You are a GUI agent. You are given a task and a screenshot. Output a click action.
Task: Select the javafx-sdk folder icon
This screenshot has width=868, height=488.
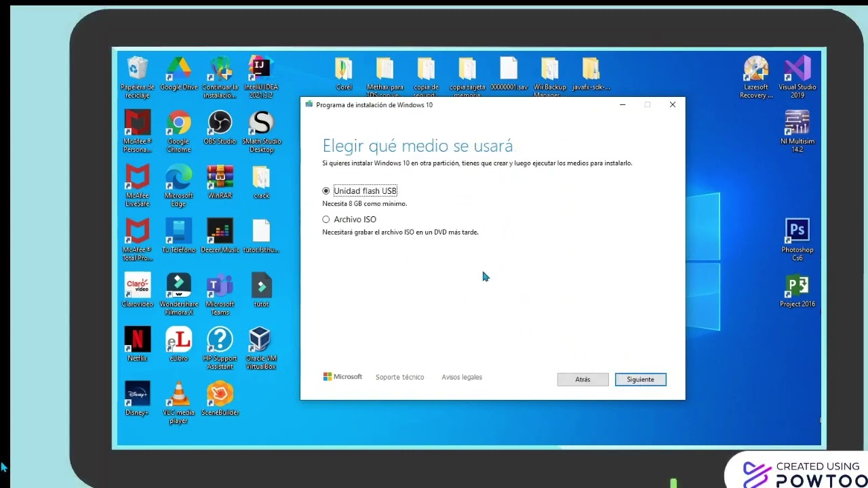coord(591,68)
